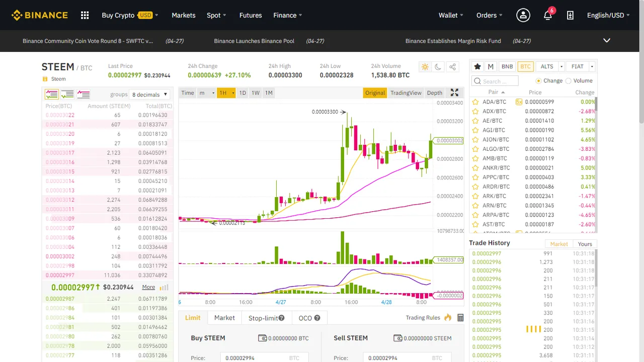Open the favorites star tab
Viewport: 644px width, 362px height.
[477, 66]
